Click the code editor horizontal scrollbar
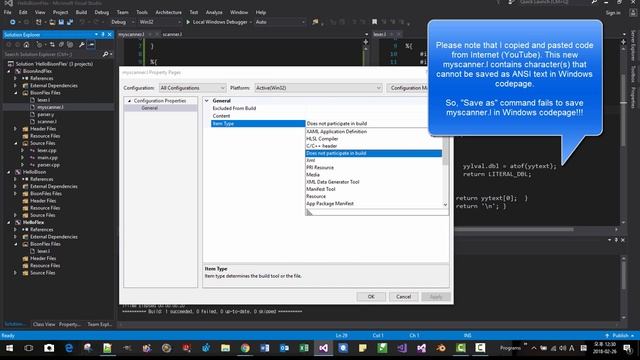 point(514,229)
